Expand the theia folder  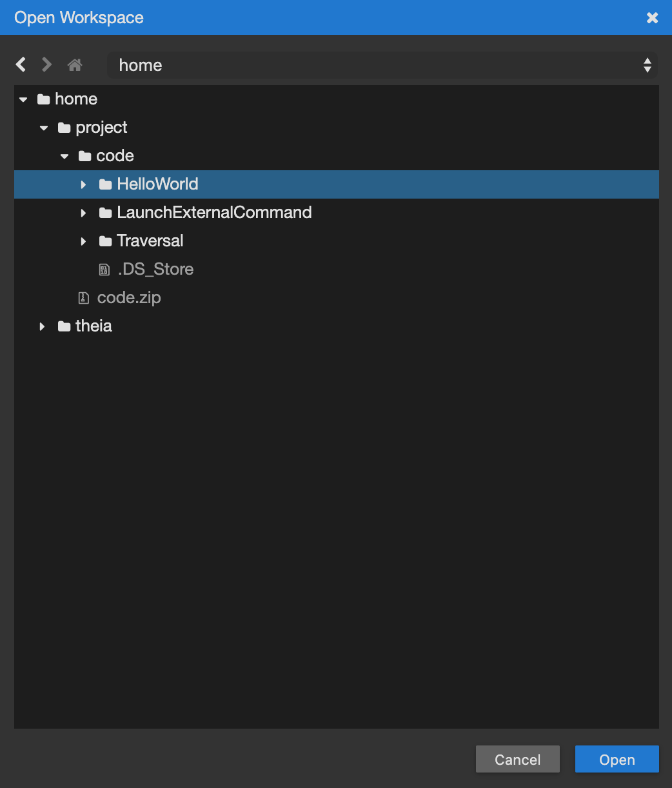tap(43, 326)
